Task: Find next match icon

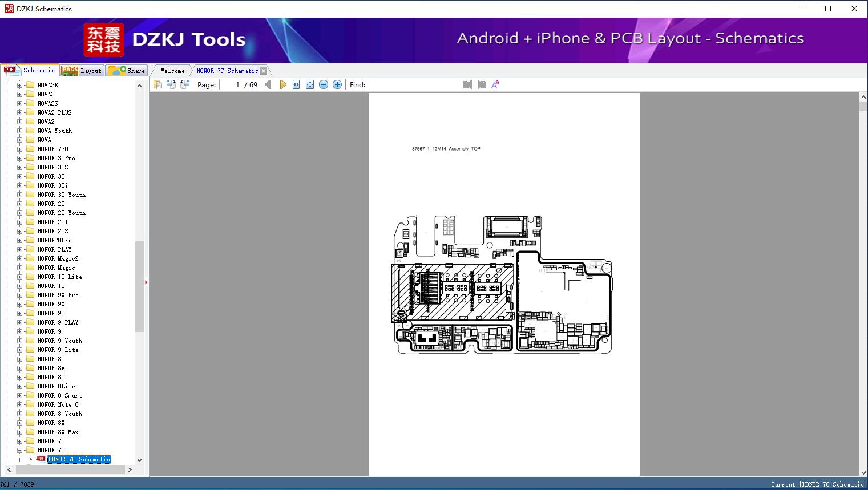Action: click(482, 84)
